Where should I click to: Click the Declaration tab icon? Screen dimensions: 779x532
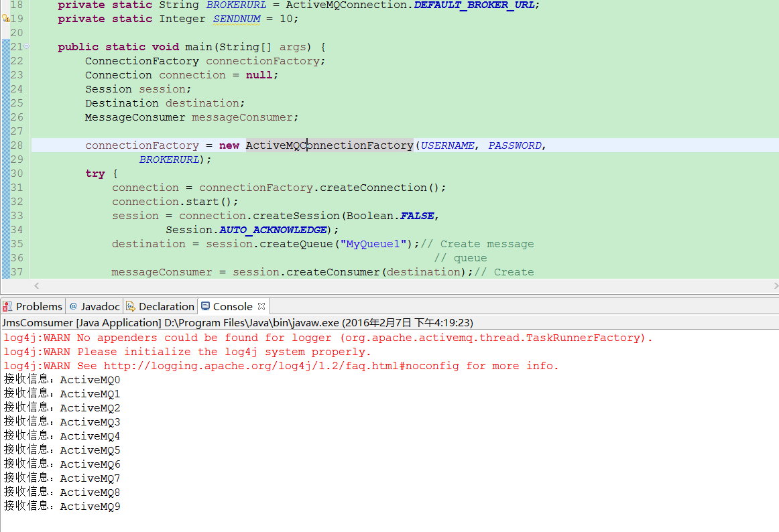tap(130, 306)
